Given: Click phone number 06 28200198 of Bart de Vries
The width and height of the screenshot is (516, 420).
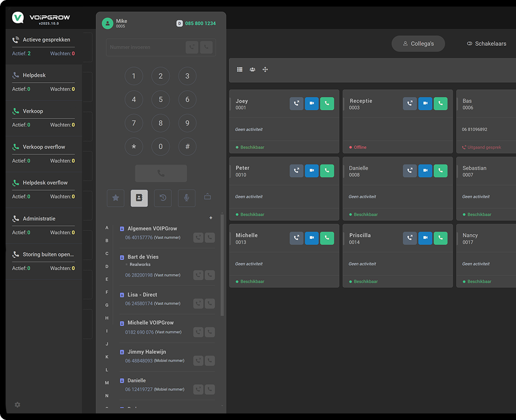Looking at the screenshot, I should [x=139, y=275].
